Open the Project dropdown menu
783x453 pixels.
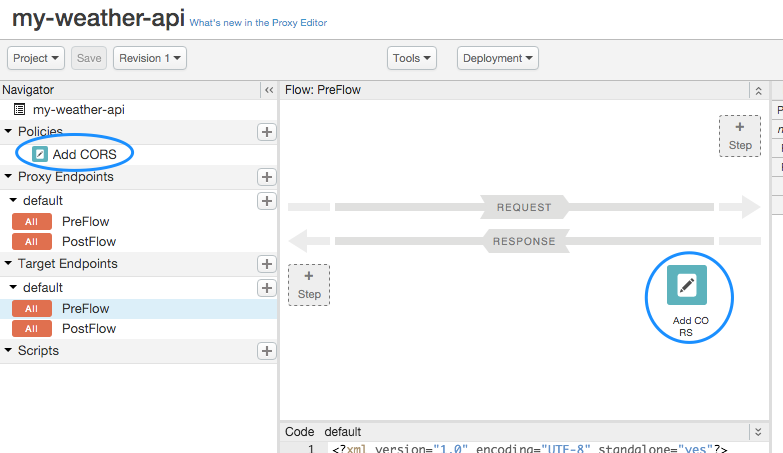pos(38,58)
